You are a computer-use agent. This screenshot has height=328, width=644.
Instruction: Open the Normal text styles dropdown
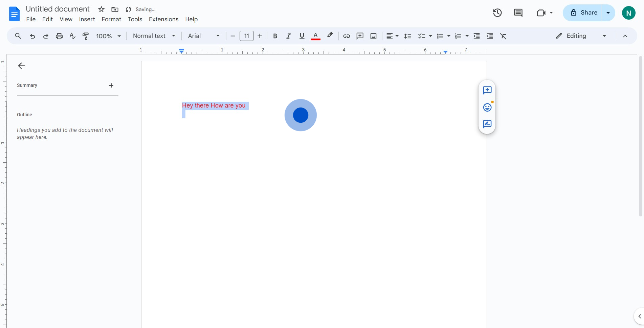pos(154,36)
